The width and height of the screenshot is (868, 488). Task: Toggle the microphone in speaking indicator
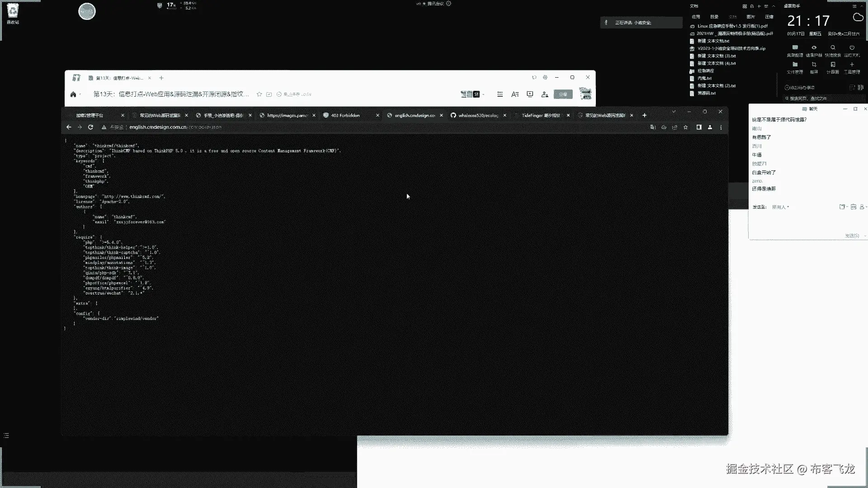[606, 23]
